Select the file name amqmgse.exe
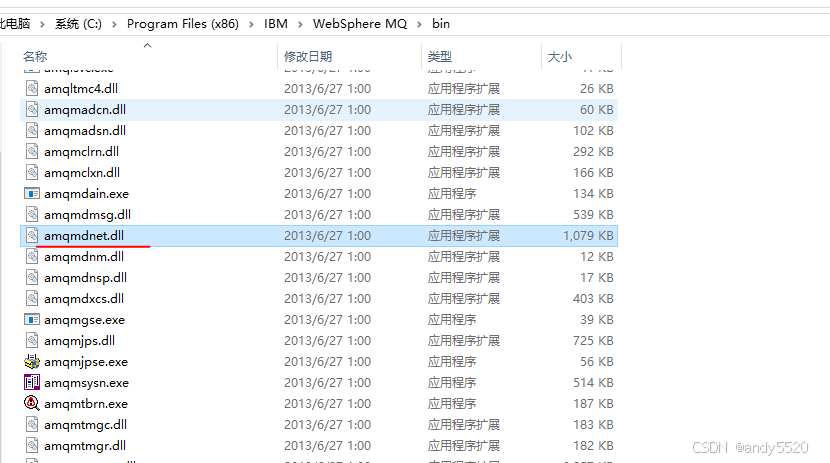The height and width of the screenshot is (463, 830). (x=85, y=320)
